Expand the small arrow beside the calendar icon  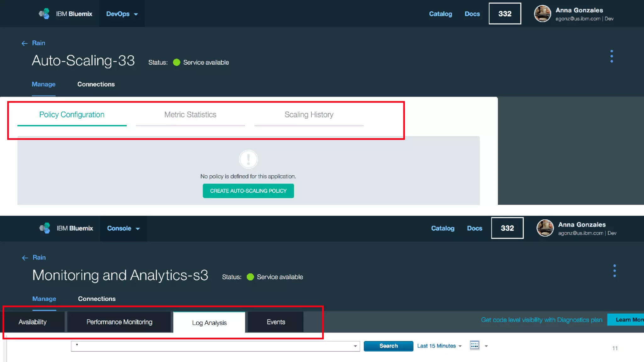click(486, 346)
